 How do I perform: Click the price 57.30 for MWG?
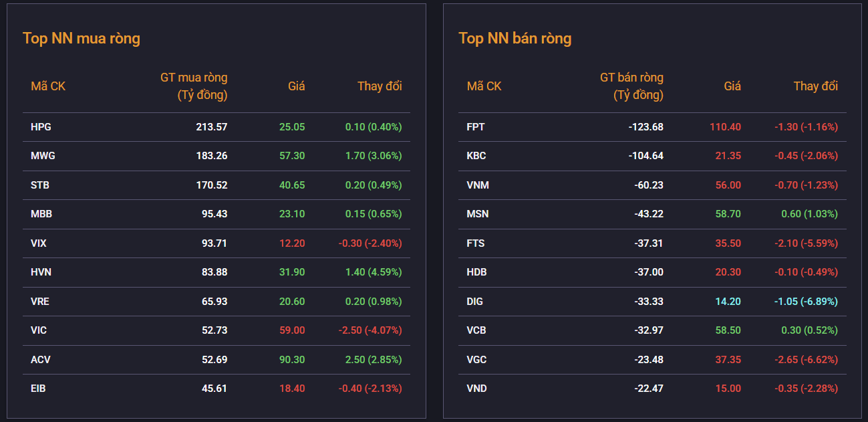click(292, 156)
